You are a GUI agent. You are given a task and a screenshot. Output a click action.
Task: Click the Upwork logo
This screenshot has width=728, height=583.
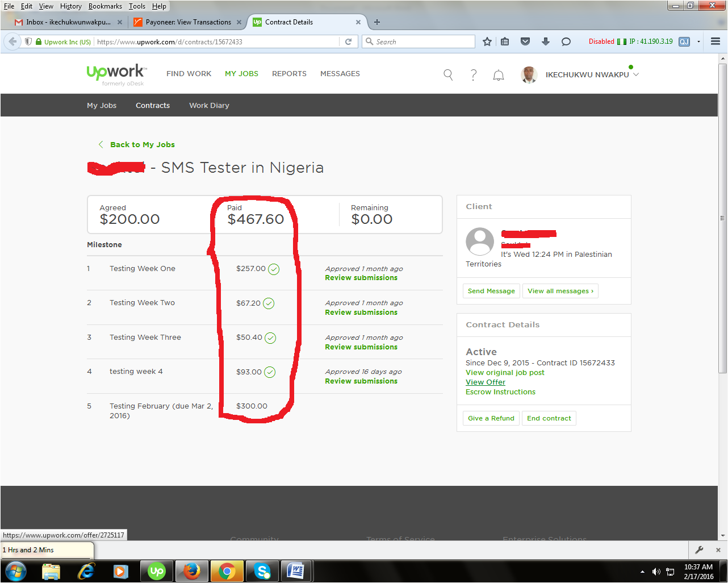(x=116, y=73)
